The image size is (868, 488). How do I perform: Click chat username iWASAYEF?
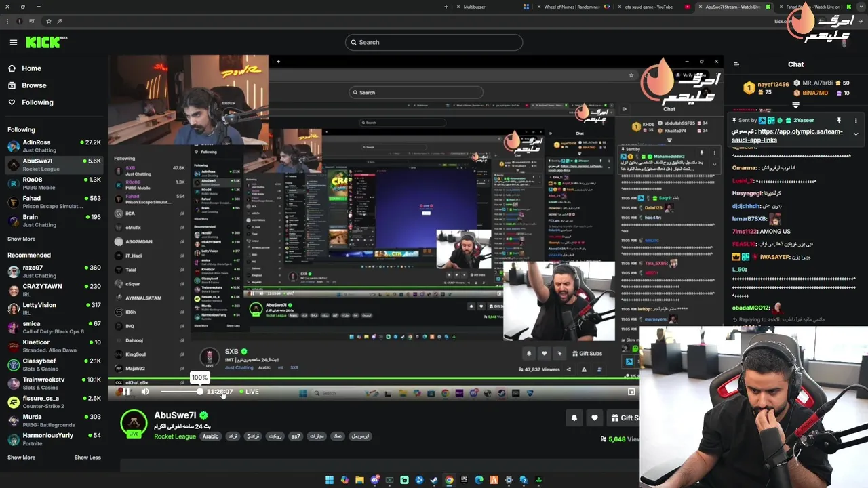click(775, 258)
